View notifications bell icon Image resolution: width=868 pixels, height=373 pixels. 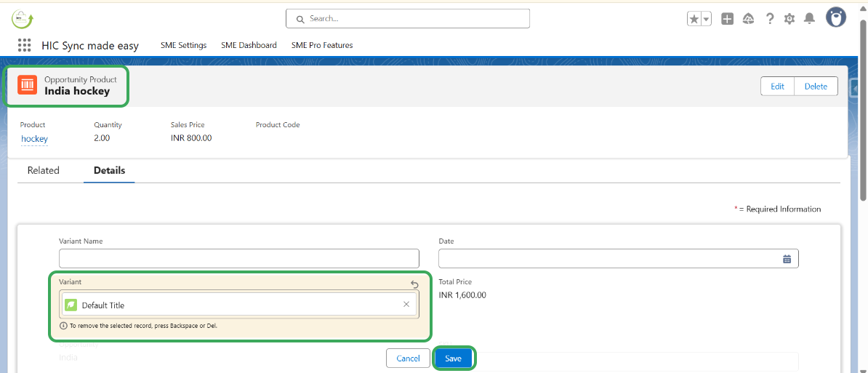point(809,19)
